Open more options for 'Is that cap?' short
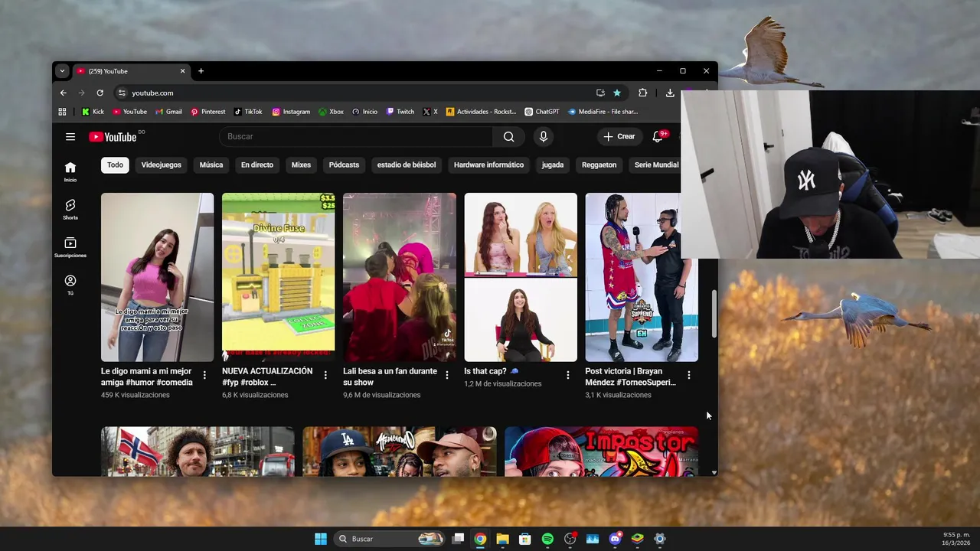Viewport: 980px width, 551px height. 567,375
